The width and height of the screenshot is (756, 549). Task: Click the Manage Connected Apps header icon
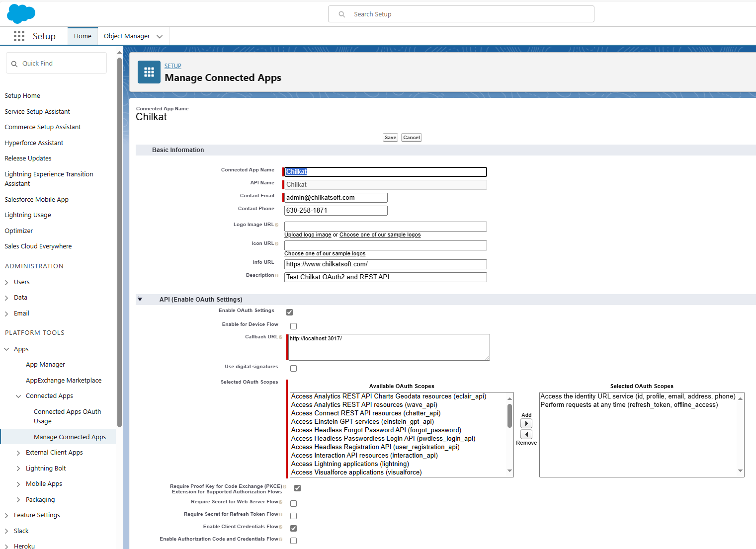[149, 73]
